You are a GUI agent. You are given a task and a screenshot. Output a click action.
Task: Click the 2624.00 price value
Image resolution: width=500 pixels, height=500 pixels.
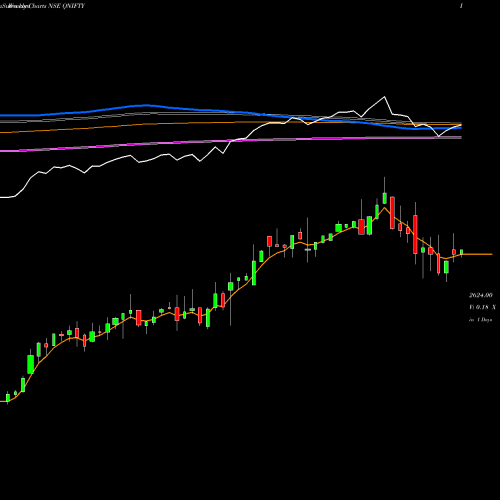tap(481, 295)
